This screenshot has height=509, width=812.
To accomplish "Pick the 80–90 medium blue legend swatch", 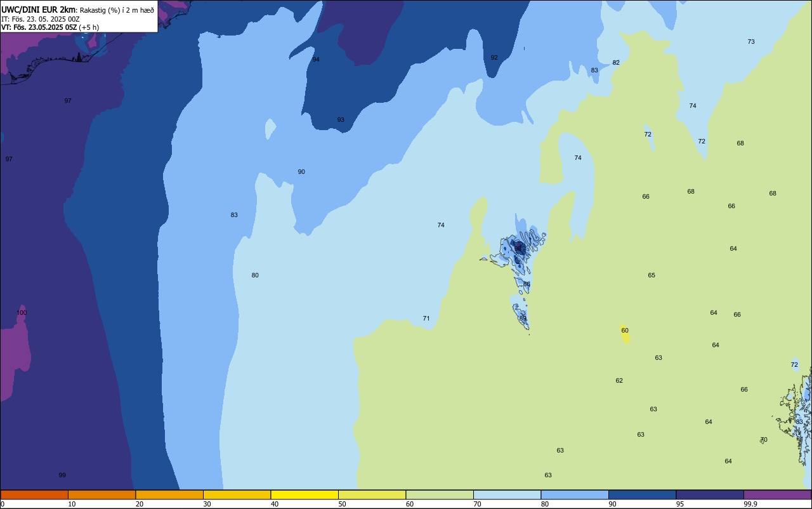I will point(575,494).
